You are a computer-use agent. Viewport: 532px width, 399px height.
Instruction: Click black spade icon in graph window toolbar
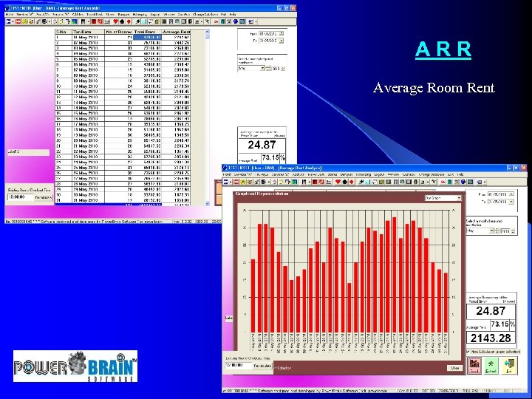point(345,183)
